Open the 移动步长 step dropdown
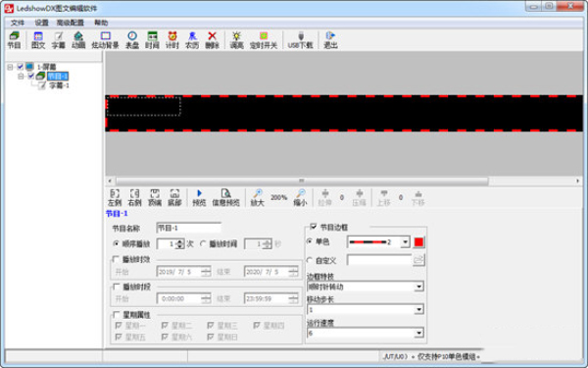The height and width of the screenshot is (368, 588). (418, 310)
